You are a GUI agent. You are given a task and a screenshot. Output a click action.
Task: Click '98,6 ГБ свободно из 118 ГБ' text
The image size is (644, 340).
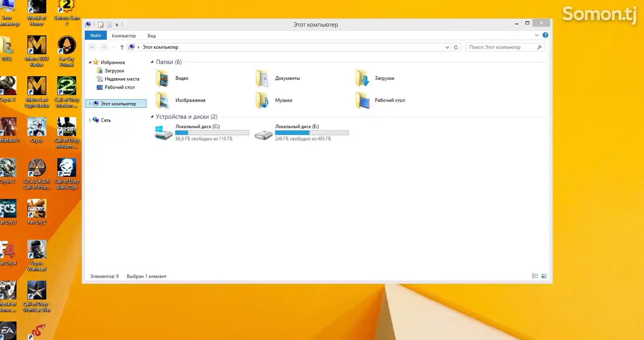pos(204,139)
